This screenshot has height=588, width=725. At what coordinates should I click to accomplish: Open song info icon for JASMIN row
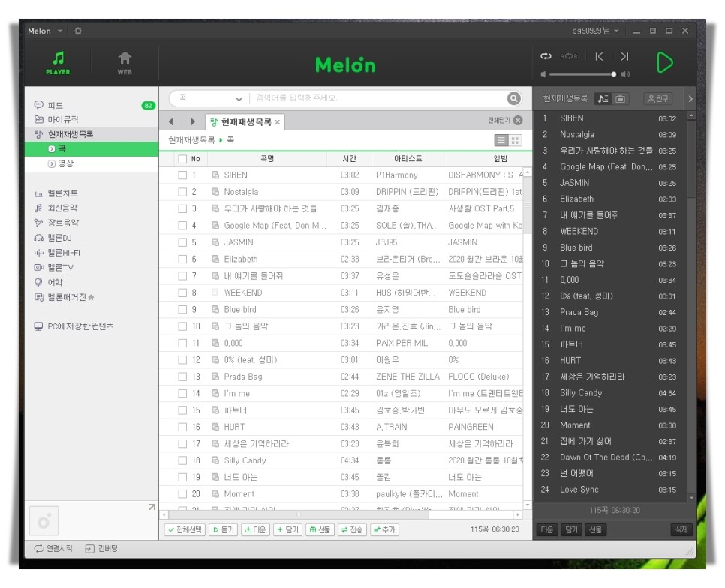pos(215,242)
